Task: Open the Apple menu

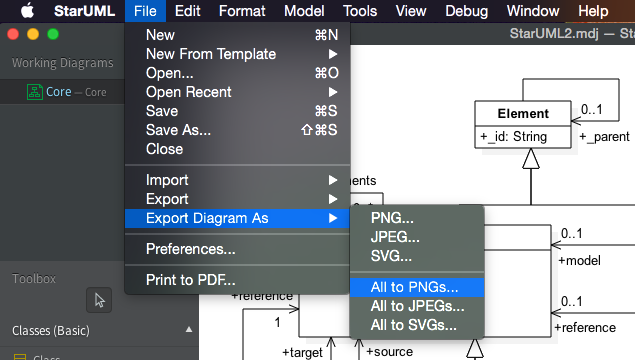Action: 28,11
